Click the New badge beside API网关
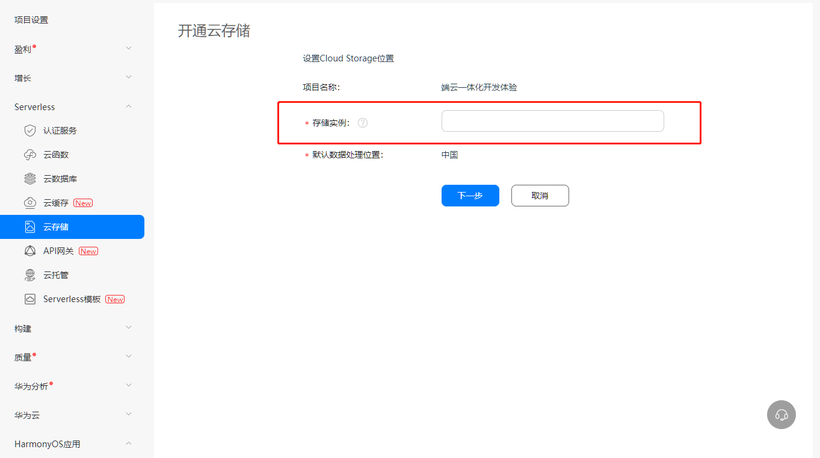The image size is (820, 458). [88, 251]
